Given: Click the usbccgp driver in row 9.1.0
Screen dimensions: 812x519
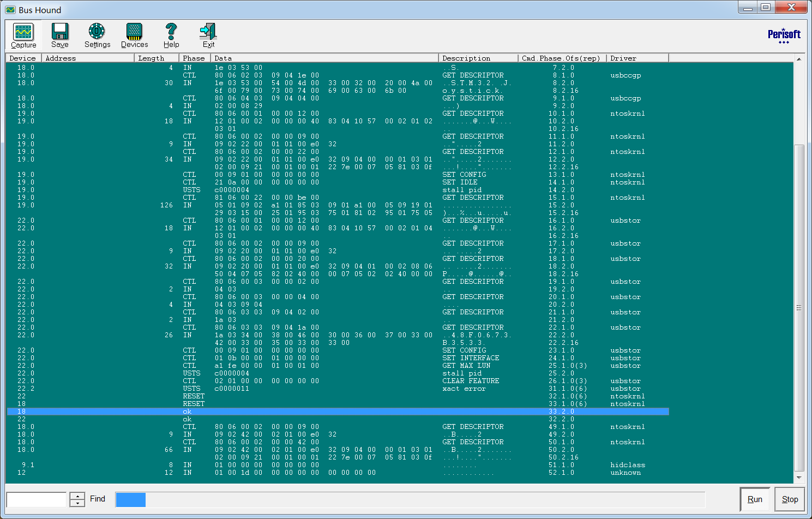Looking at the screenshot, I should coord(625,98).
